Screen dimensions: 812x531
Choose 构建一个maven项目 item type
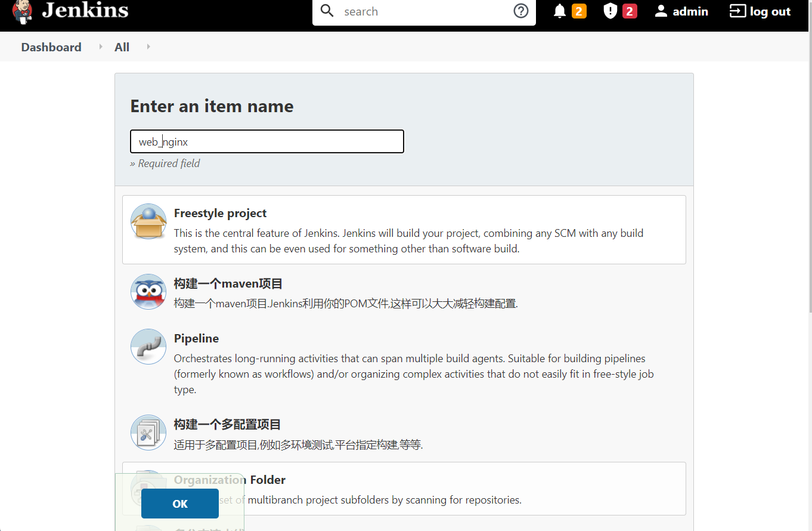tap(228, 283)
